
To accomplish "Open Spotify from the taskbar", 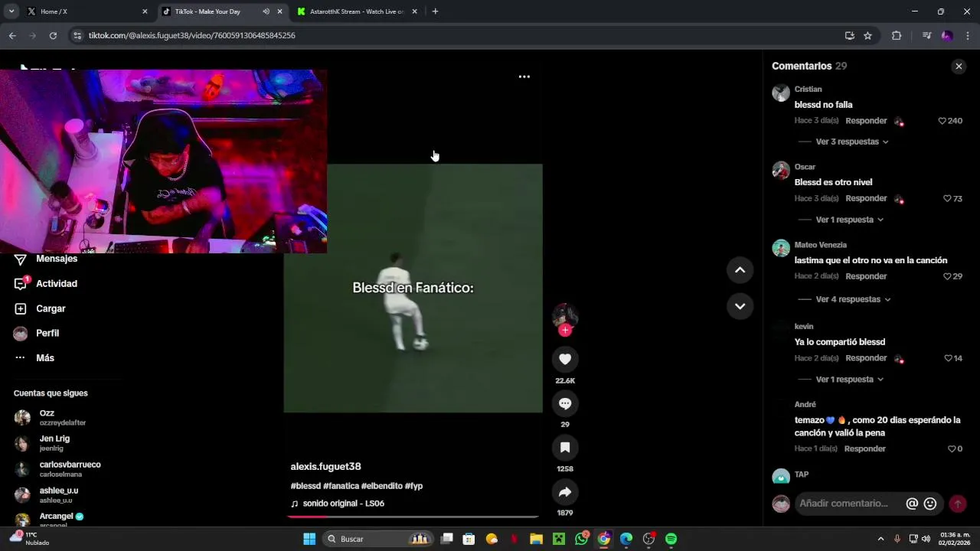I will (x=671, y=539).
